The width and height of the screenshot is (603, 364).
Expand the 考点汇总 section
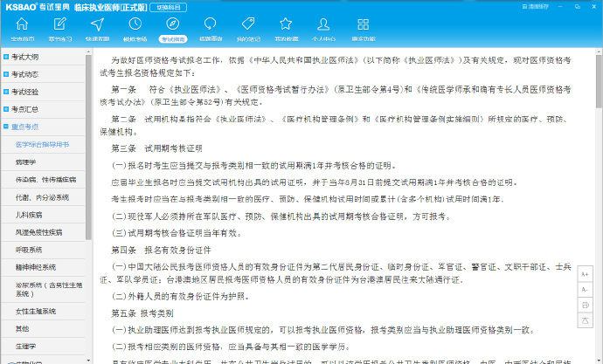43,109
